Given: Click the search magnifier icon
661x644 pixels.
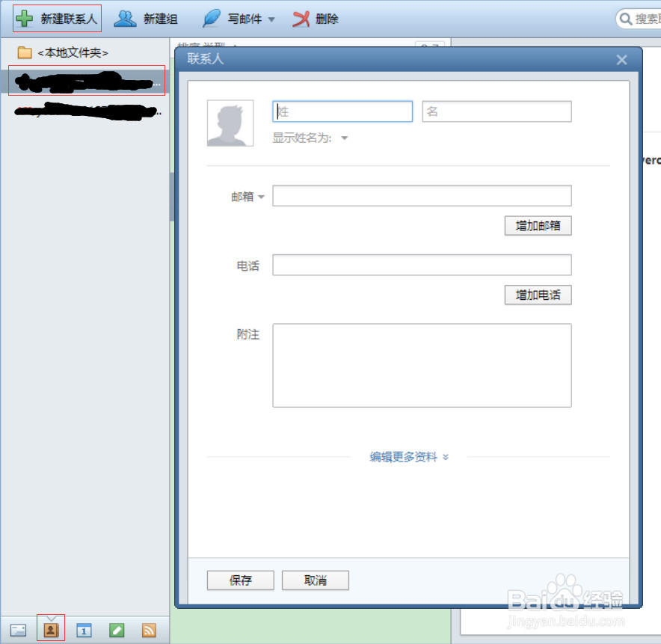Looking at the screenshot, I should (x=628, y=18).
